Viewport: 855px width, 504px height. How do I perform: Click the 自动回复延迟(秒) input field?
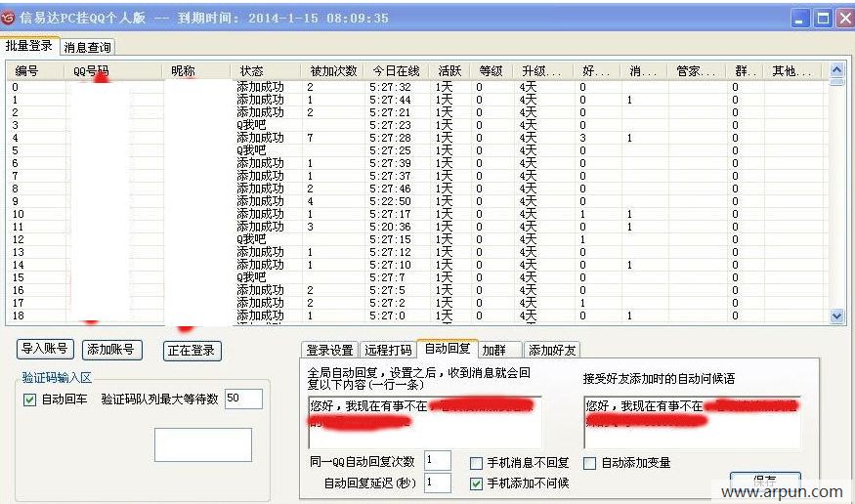click(x=438, y=483)
